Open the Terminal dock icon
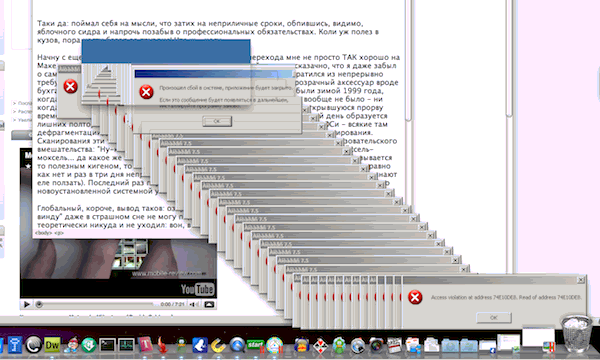This screenshot has width=600, height=360. click(107, 345)
